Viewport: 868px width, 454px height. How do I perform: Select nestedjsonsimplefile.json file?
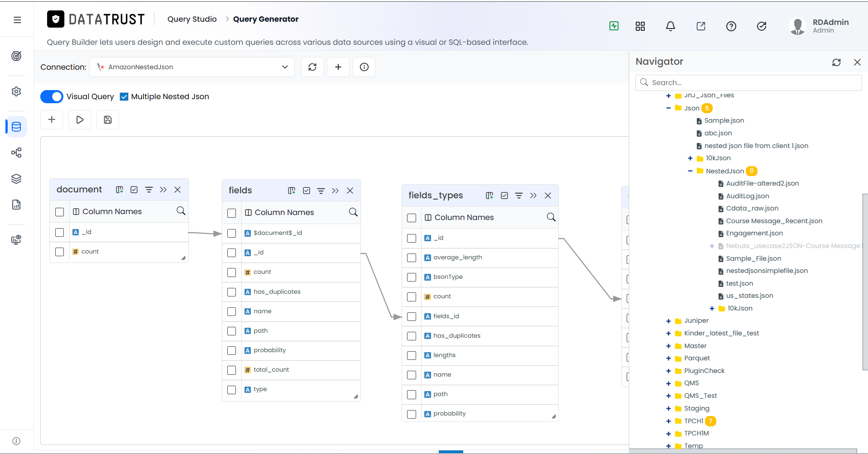coord(767,271)
